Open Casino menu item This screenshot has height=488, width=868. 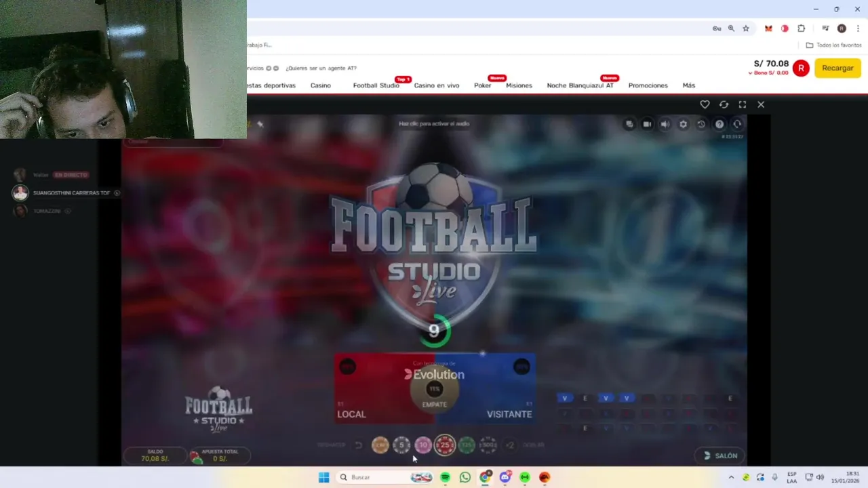coord(321,85)
